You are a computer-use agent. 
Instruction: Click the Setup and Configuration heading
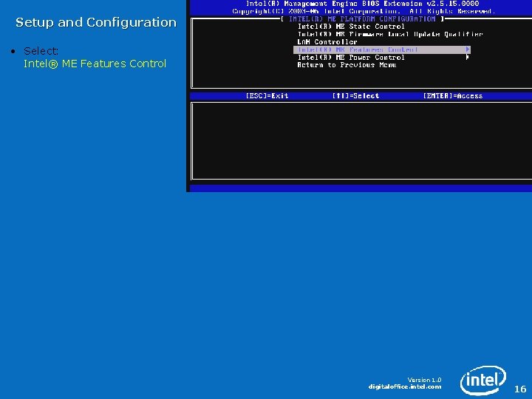point(96,23)
